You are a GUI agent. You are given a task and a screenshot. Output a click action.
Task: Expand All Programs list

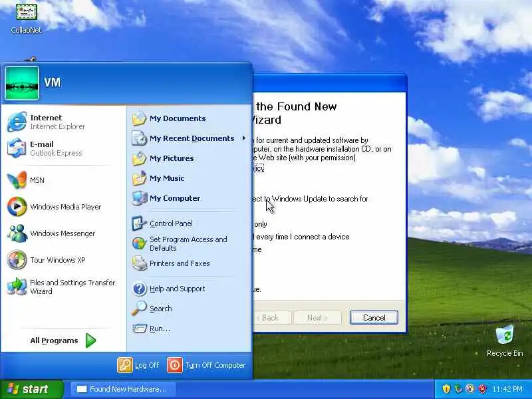pyautogui.click(x=63, y=340)
